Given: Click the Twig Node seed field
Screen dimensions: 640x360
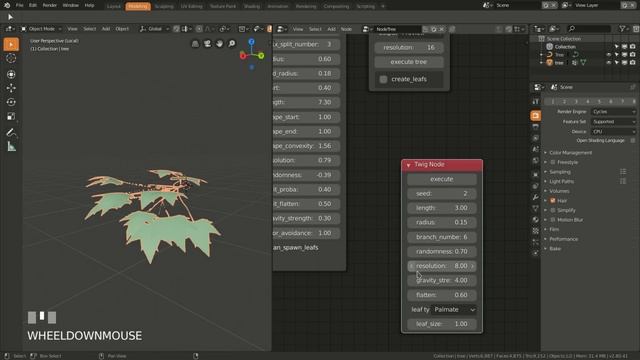Looking at the screenshot, I should coord(442,193).
